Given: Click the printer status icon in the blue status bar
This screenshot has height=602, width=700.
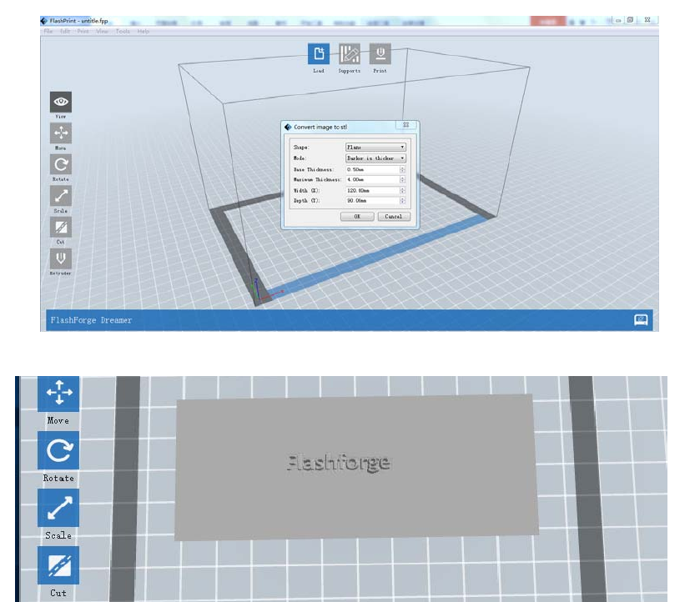Looking at the screenshot, I should (x=641, y=320).
